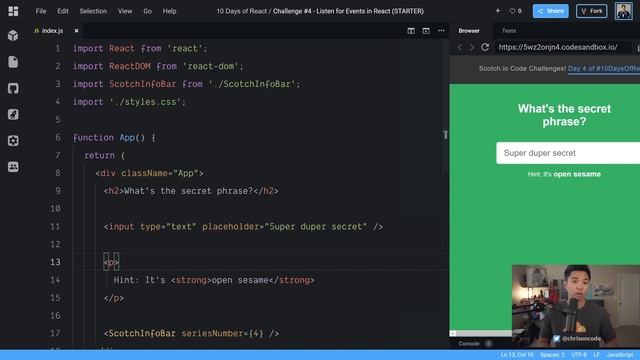
Task: Split the editor with the split-view icon
Action: coord(411,31)
